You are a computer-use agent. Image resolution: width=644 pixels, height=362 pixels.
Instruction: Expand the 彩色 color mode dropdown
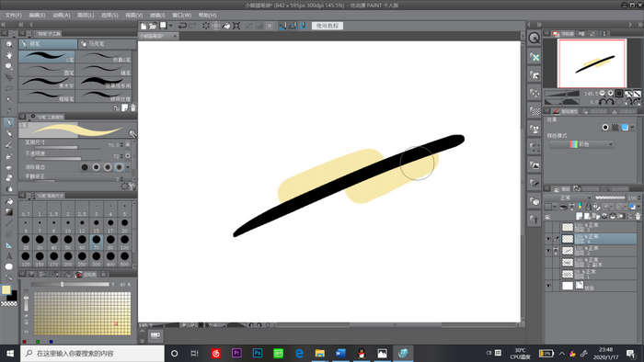click(x=581, y=144)
